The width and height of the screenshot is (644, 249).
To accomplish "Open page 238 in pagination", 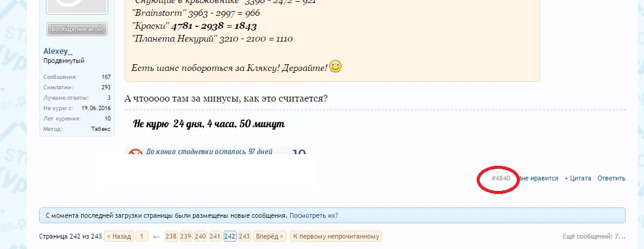I will point(171,236).
